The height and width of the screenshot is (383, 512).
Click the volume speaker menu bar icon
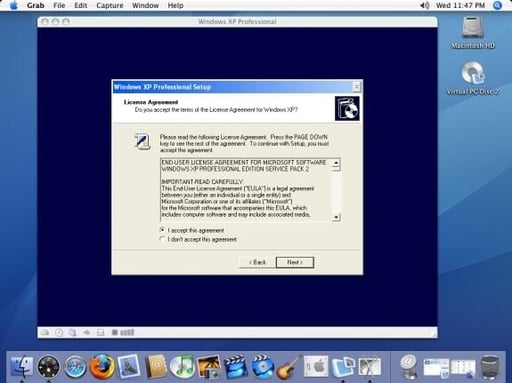(x=424, y=5)
